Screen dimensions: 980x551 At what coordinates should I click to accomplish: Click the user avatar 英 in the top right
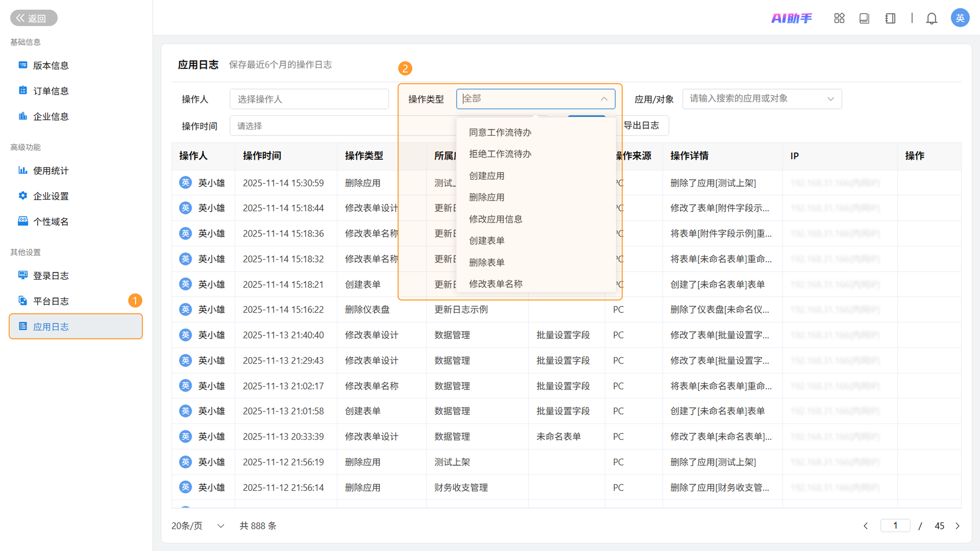click(960, 18)
